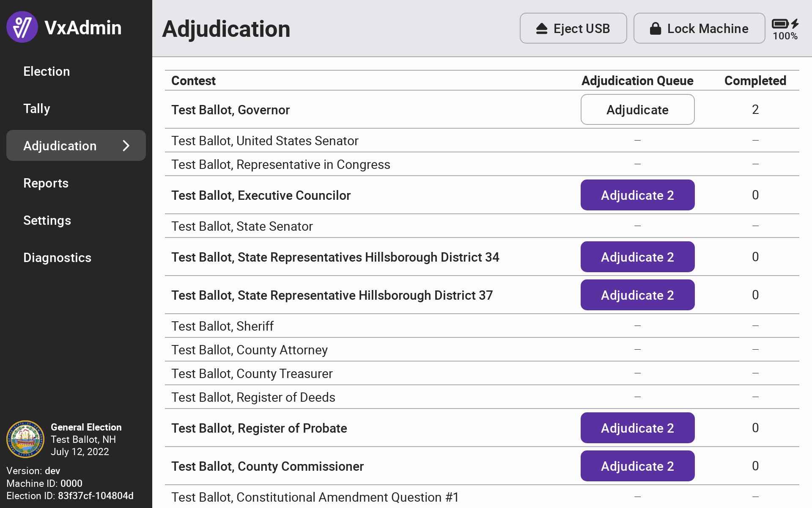The height and width of the screenshot is (508, 812).
Task: Click the VxAdmin logo icon
Action: (x=22, y=27)
